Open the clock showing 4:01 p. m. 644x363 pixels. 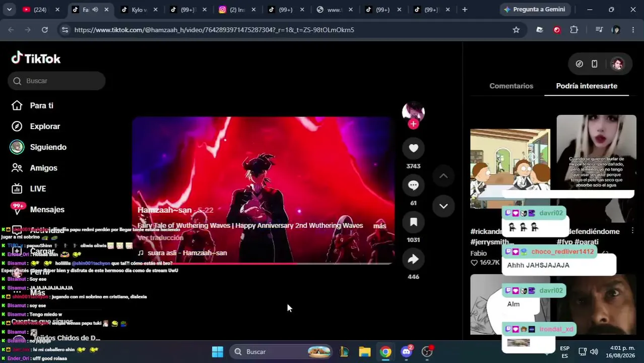620,352
